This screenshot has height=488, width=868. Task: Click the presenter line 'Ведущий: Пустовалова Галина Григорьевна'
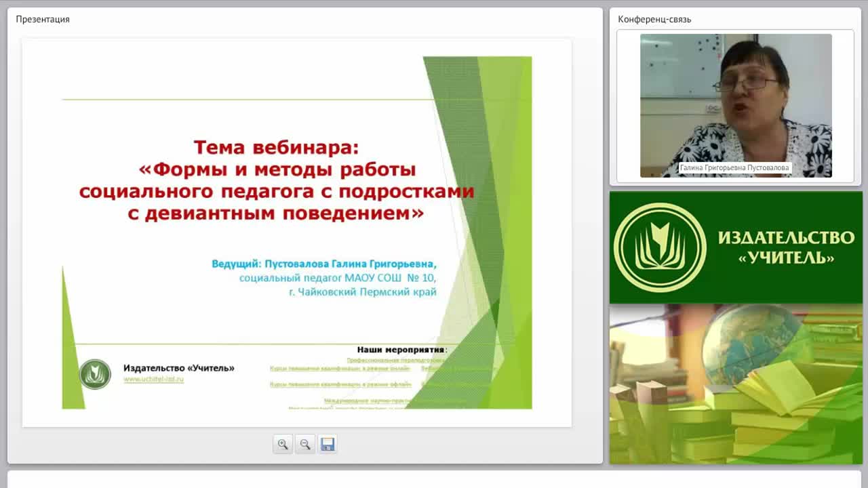(324, 264)
